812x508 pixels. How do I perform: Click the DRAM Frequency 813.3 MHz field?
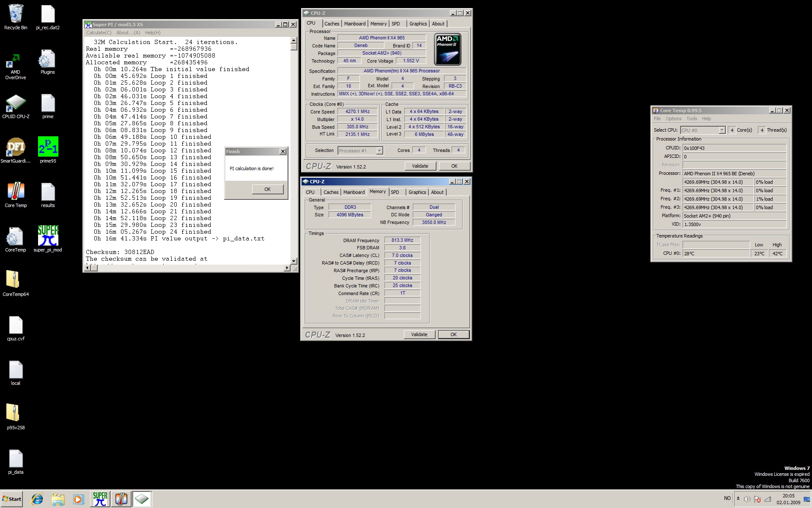pyautogui.click(x=402, y=240)
